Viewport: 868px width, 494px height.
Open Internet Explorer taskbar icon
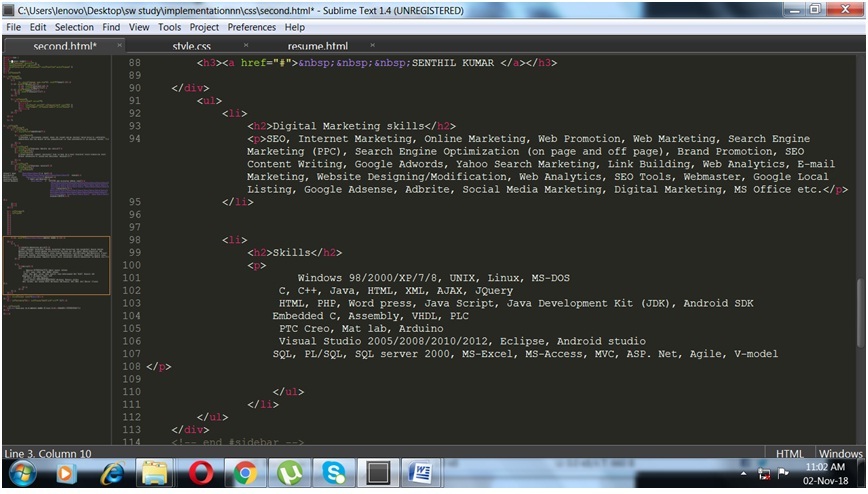111,474
